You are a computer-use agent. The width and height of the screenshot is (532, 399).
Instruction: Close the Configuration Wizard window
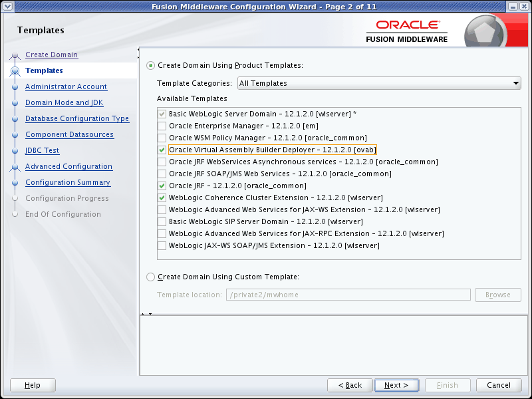point(524,7)
